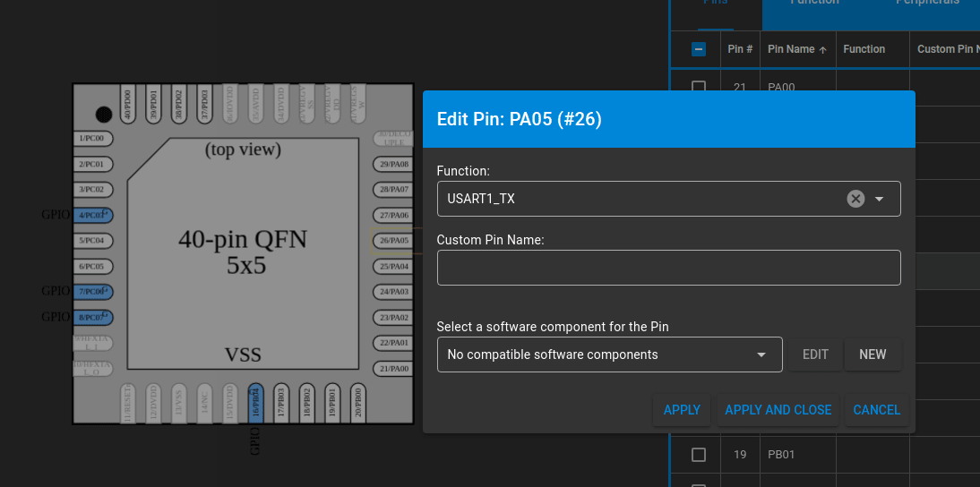Switch to the Peripherals tab

(x=926, y=3)
